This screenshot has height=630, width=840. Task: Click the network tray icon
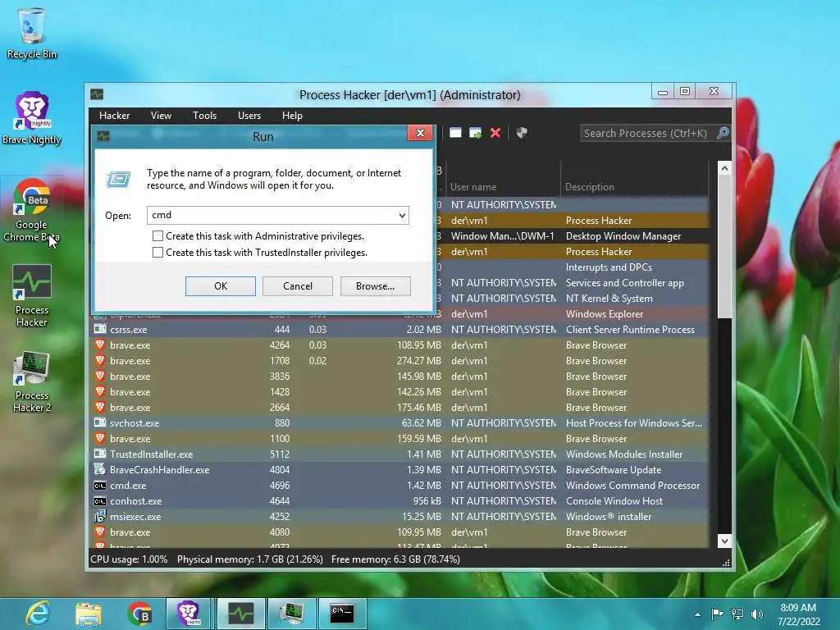click(x=737, y=614)
